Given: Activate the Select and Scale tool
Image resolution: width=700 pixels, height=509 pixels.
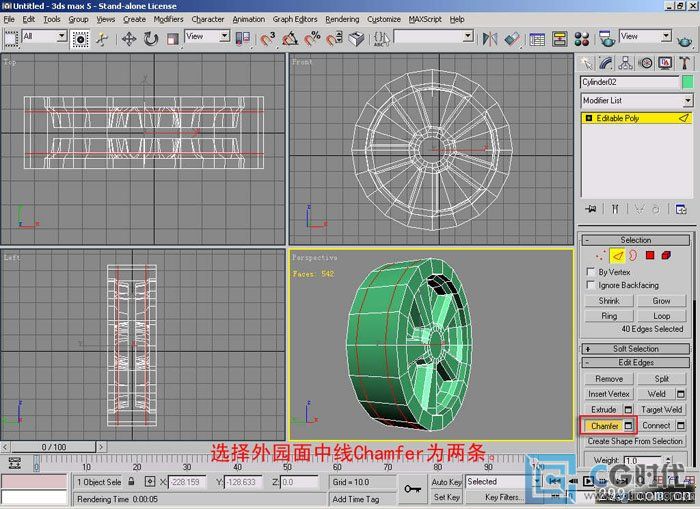Looking at the screenshot, I should 172,39.
